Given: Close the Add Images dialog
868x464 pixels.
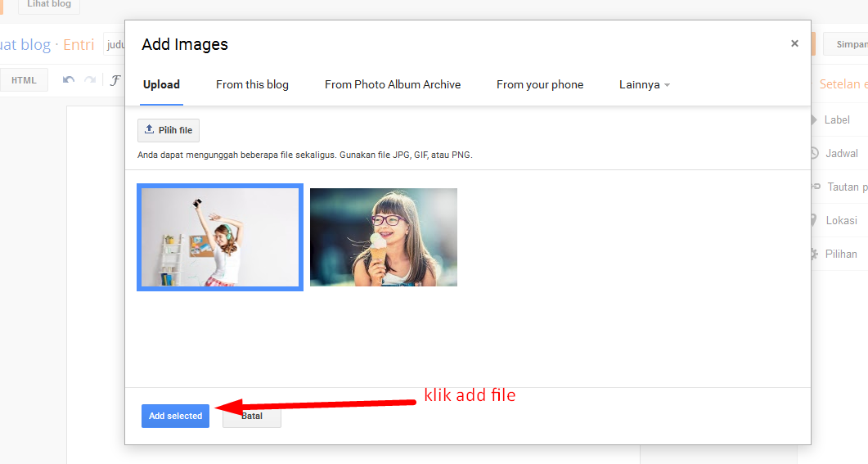Looking at the screenshot, I should (794, 43).
